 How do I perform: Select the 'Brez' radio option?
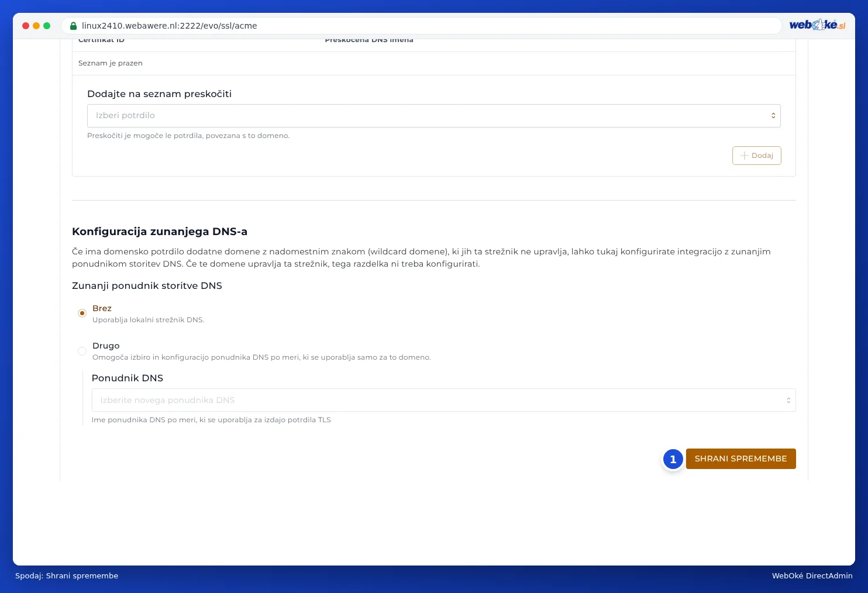[x=82, y=313]
